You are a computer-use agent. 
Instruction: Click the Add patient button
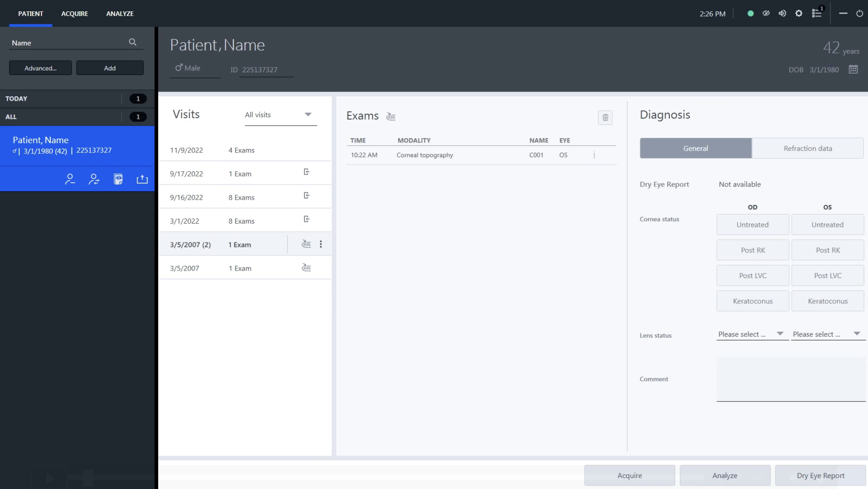coord(110,68)
